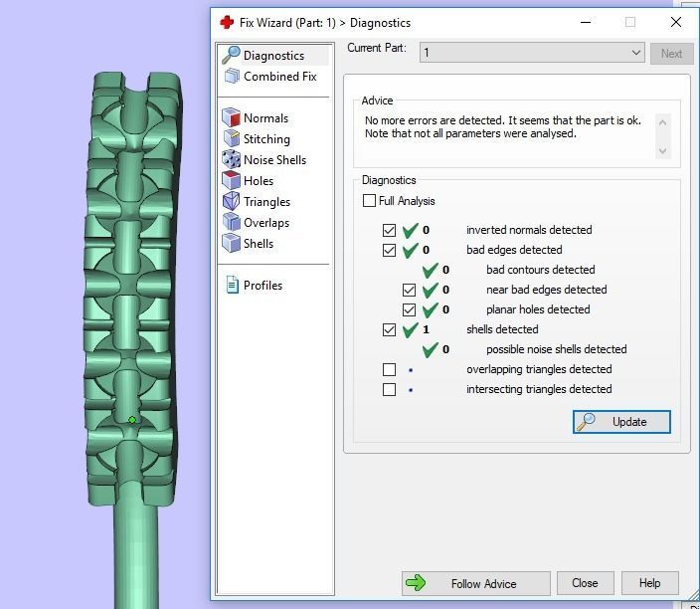
Task: Click the green check beside inverted normals
Action: (411, 230)
